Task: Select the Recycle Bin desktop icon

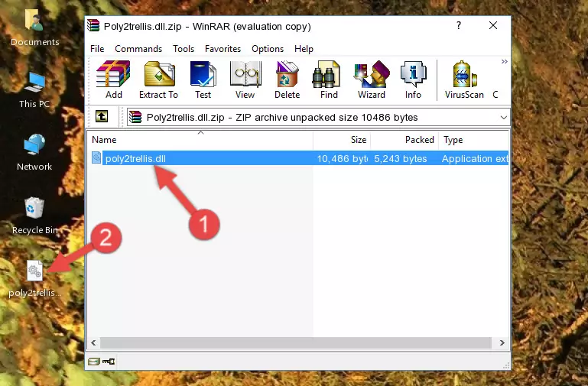Action: 35,216
